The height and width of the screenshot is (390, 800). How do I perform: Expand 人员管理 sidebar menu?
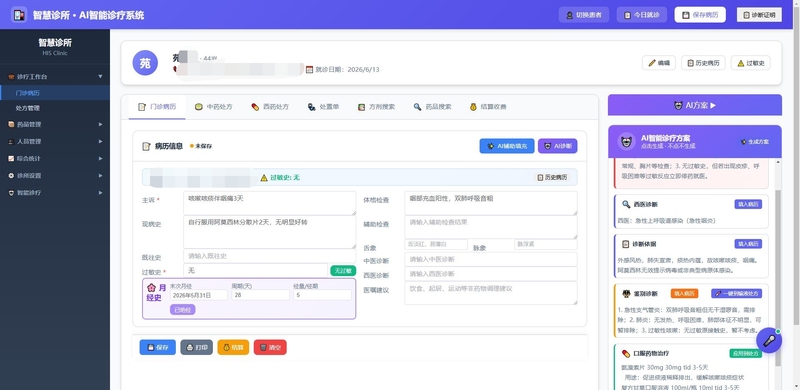click(55, 141)
